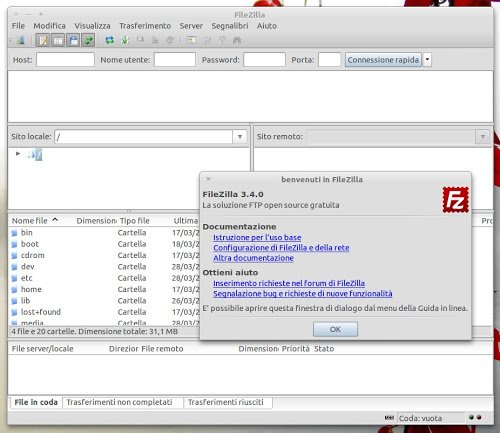This screenshot has height=433, width=500.
Task: Open the File menu
Action: 18,26
